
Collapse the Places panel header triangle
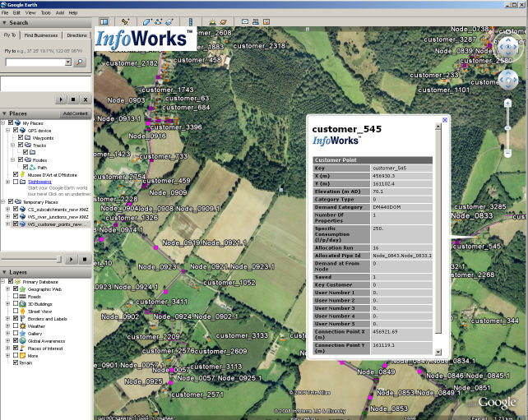[x=4, y=113]
